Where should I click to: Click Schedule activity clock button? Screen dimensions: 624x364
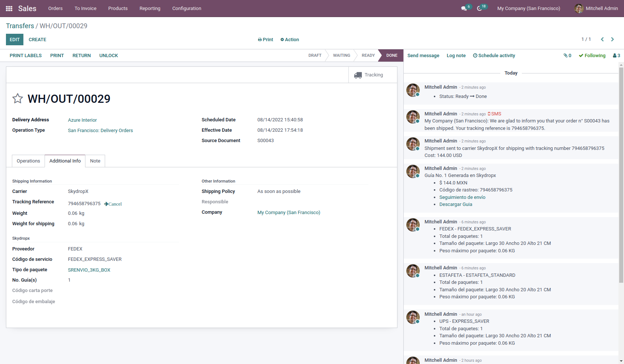[494, 56]
